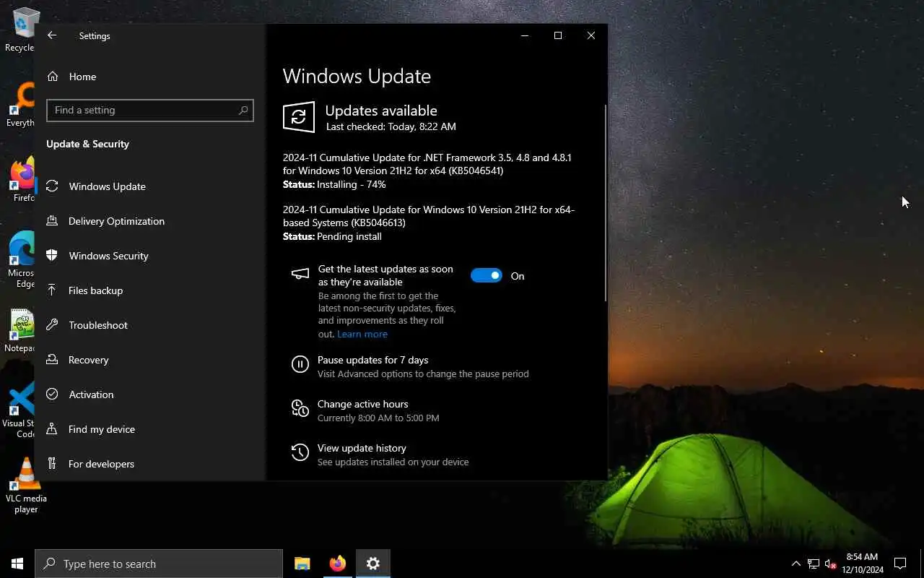Click the Installing - 74% status text
924x578 pixels.
point(352,184)
